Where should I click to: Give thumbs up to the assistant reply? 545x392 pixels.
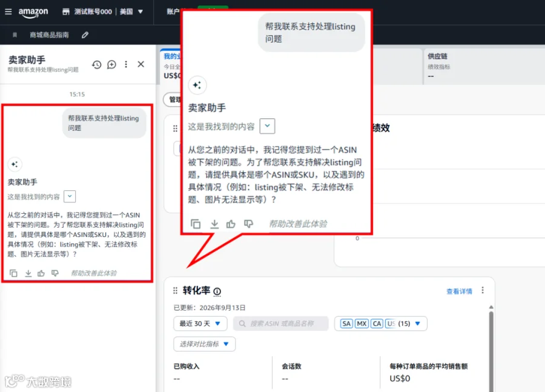pos(41,273)
